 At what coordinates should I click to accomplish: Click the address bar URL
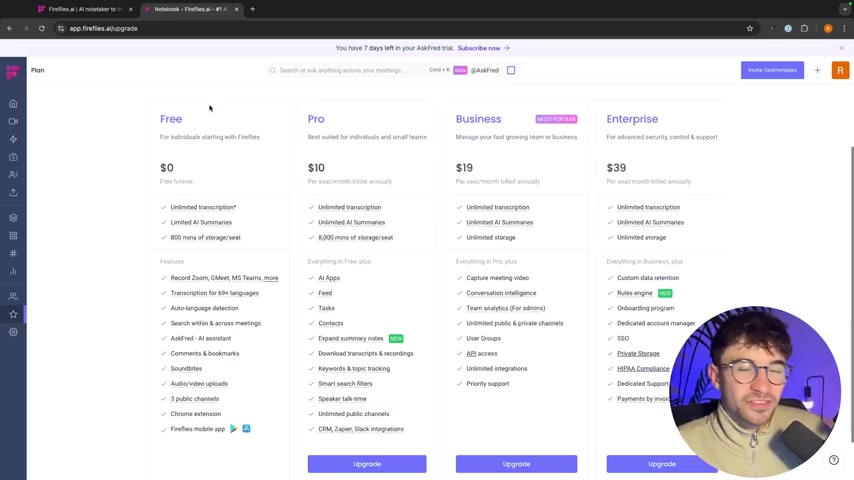click(103, 28)
